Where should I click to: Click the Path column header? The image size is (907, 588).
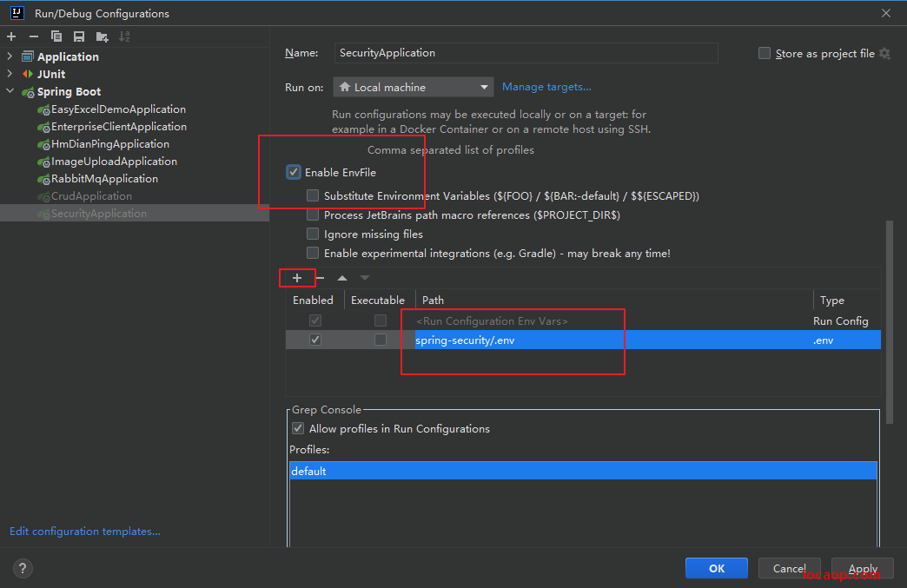point(614,300)
